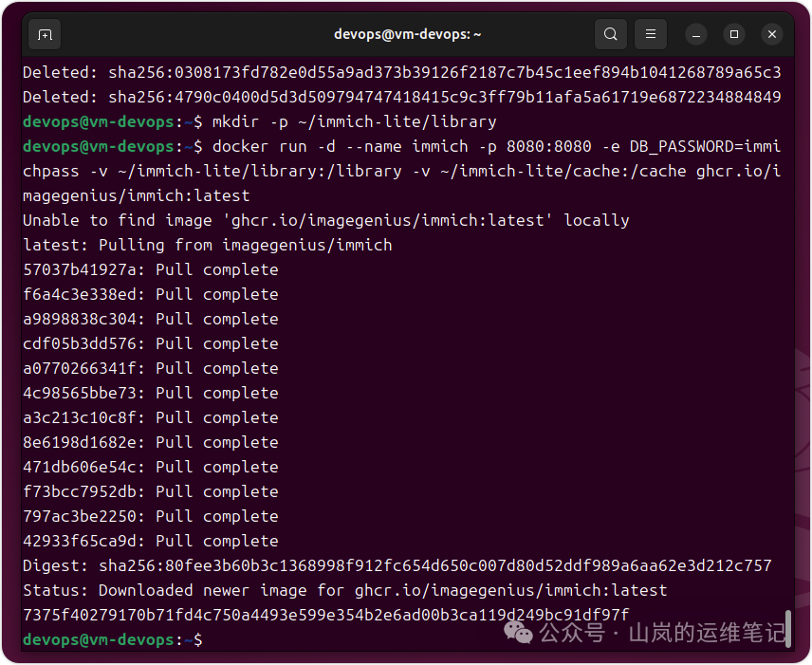Click the 'Unable to find image' message

[x=325, y=221]
